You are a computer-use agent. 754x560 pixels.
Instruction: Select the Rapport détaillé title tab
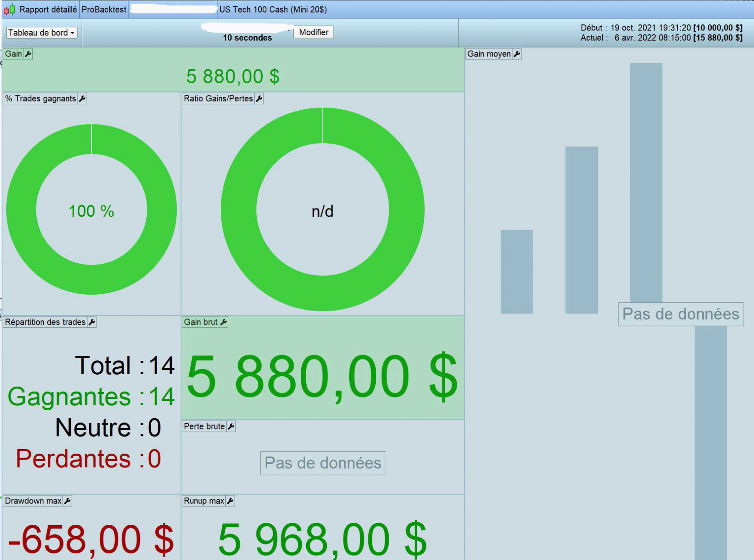pyautogui.click(x=48, y=10)
